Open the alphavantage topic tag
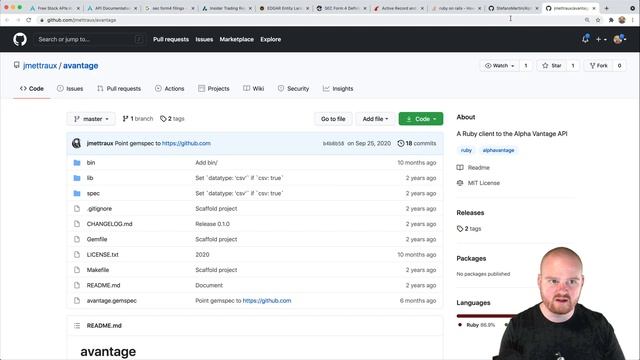640x360 pixels. (x=498, y=150)
